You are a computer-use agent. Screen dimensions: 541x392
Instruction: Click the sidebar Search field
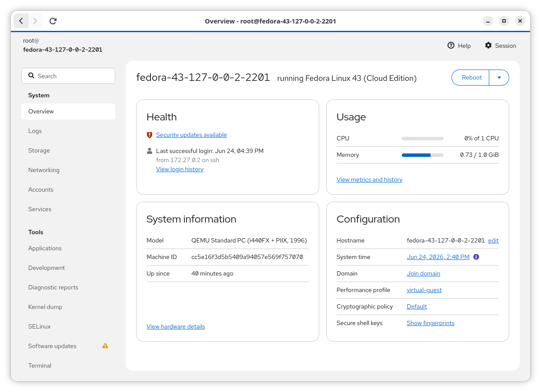[68, 76]
